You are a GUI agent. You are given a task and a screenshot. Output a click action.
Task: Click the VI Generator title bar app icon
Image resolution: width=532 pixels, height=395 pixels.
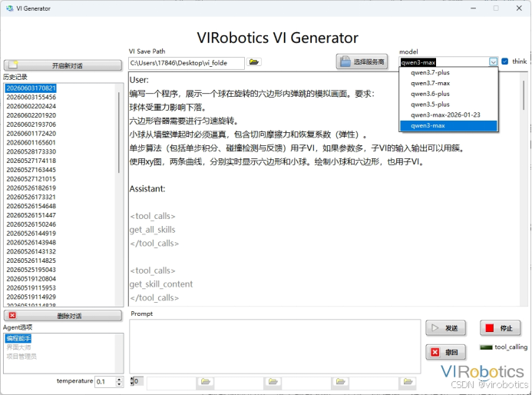coord(9,8)
